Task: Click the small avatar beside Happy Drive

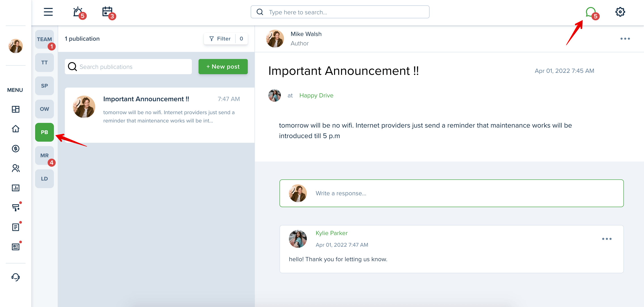Action: 275,95
